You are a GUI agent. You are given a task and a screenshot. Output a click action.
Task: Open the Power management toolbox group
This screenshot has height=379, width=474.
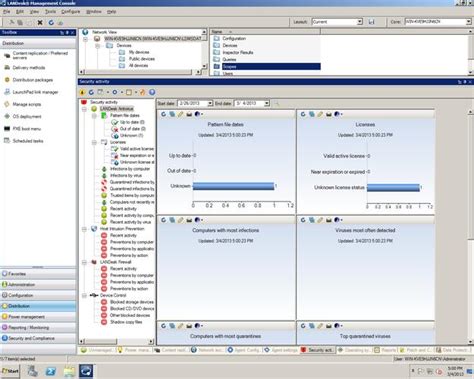tap(38, 317)
